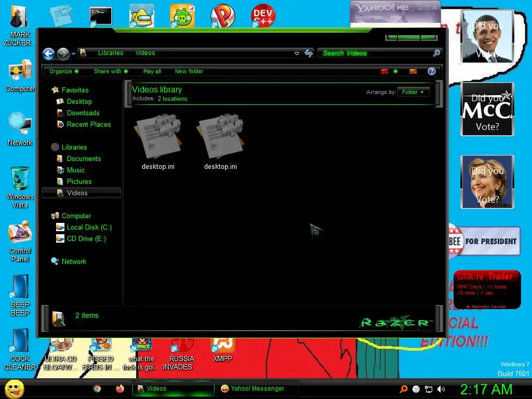This screenshot has height=399, width=532.
Task: Open Messenger menu in Yahoo! Messenger window
Action: (x=368, y=17)
